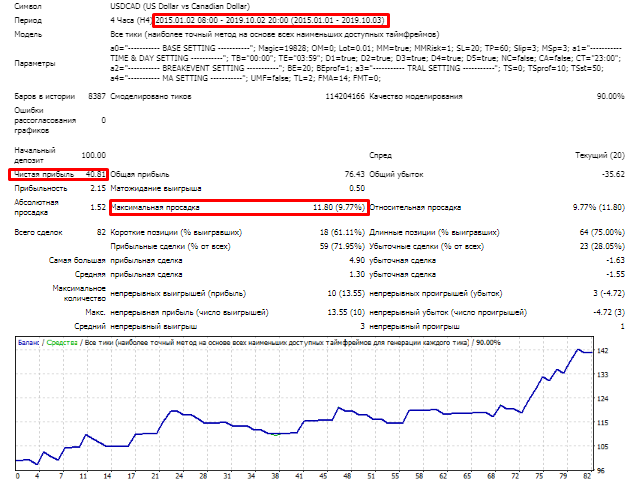Viewport: 640px width, 480px height.
Task: Click the 'Модель' label
Action: click(x=28, y=34)
